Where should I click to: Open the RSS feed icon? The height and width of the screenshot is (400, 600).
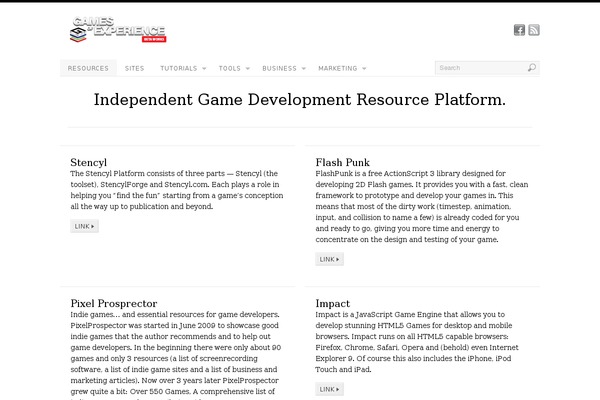[534, 30]
